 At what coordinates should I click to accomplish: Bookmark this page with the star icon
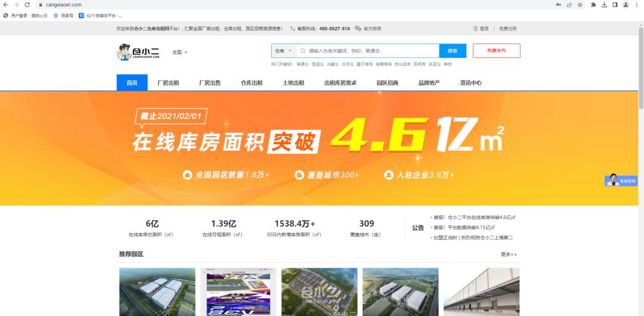tap(580, 5)
